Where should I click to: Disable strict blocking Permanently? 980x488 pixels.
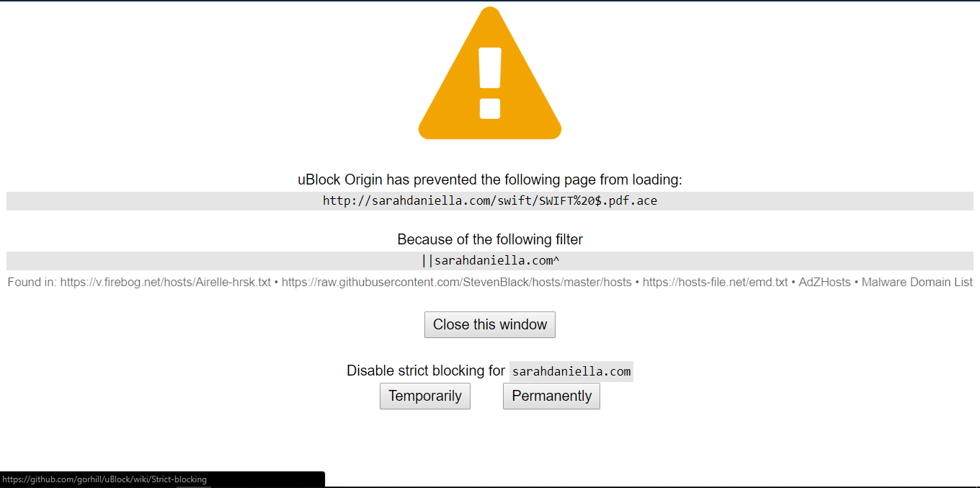pyautogui.click(x=551, y=396)
